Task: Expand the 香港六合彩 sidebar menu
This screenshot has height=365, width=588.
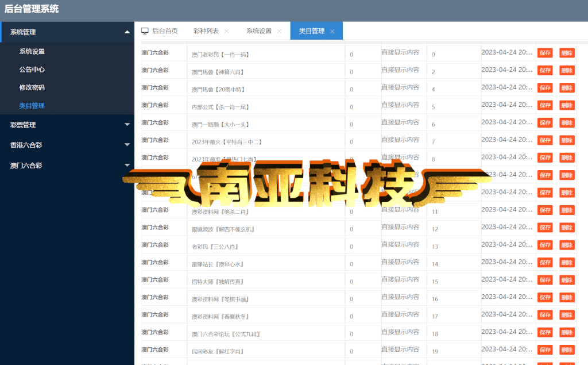Action: [x=67, y=145]
